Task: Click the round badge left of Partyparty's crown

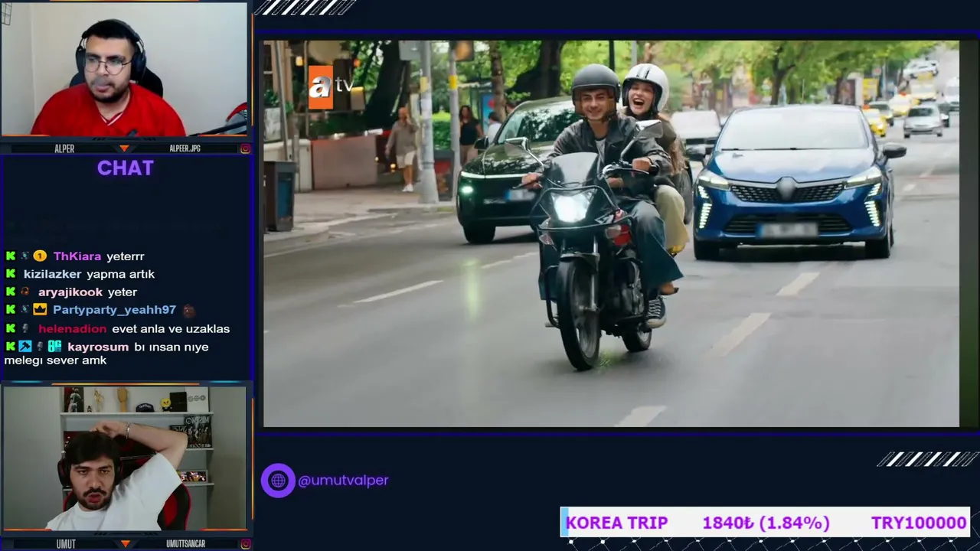Action: [x=24, y=310]
